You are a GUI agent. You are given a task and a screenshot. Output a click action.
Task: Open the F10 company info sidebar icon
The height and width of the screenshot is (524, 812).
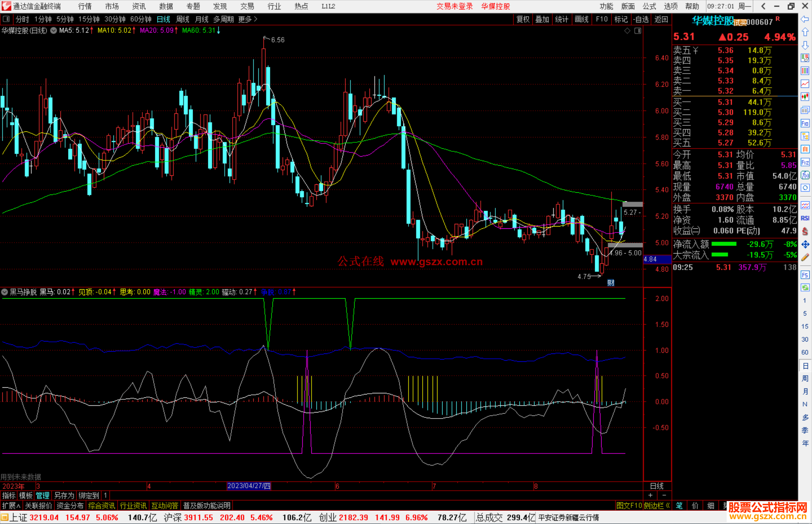[805, 123]
